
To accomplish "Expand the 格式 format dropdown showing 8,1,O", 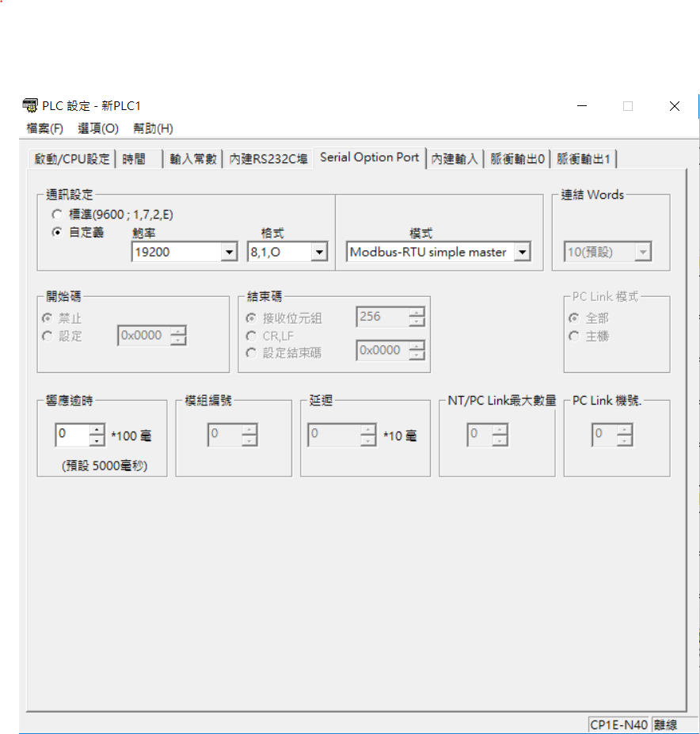I will [318, 253].
